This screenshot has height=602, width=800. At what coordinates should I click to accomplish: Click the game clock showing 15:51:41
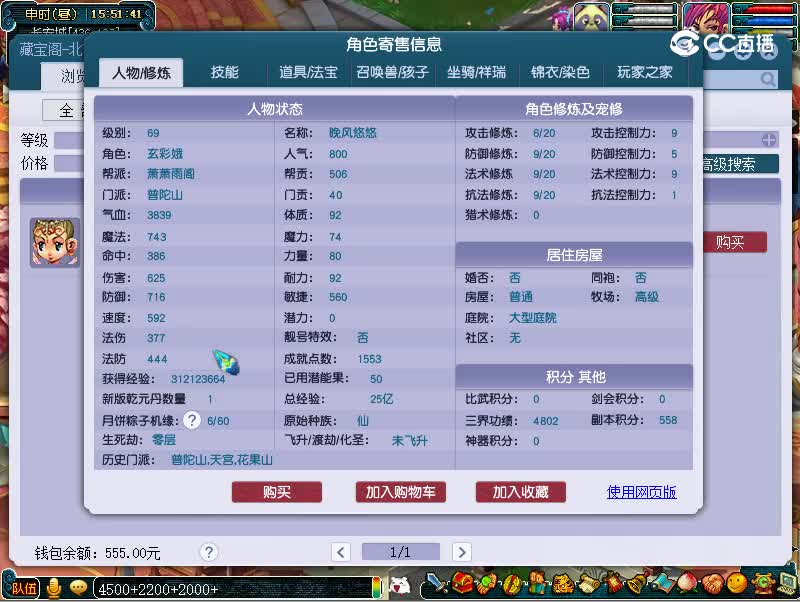[x=116, y=14]
